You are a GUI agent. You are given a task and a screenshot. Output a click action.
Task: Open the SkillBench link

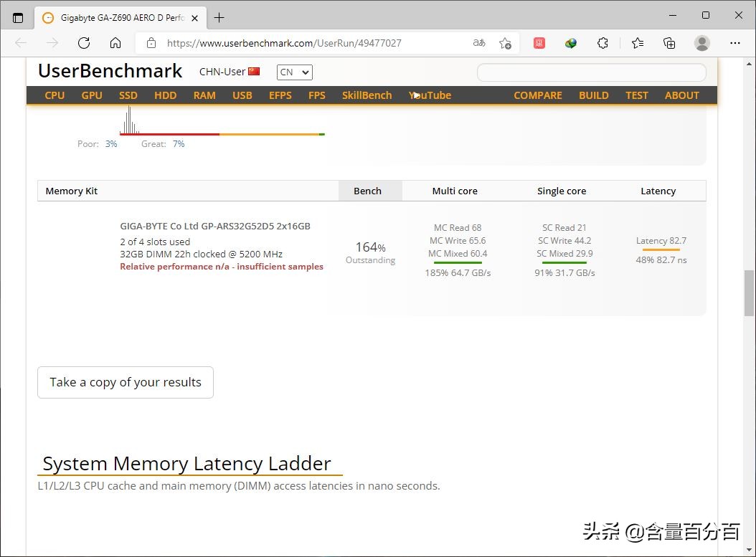tap(367, 95)
